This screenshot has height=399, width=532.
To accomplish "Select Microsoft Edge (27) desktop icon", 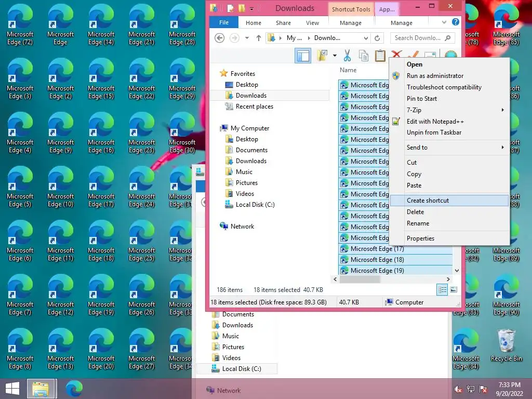I will (x=141, y=349).
